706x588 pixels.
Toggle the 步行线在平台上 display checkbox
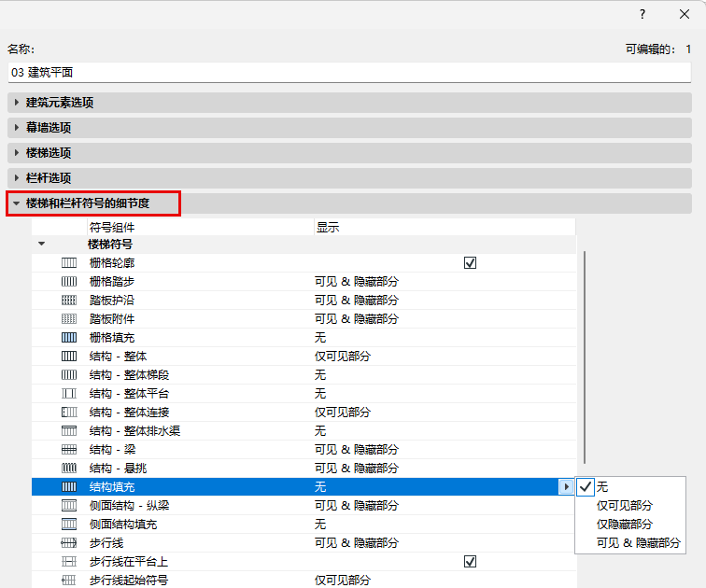pyautogui.click(x=470, y=562)
